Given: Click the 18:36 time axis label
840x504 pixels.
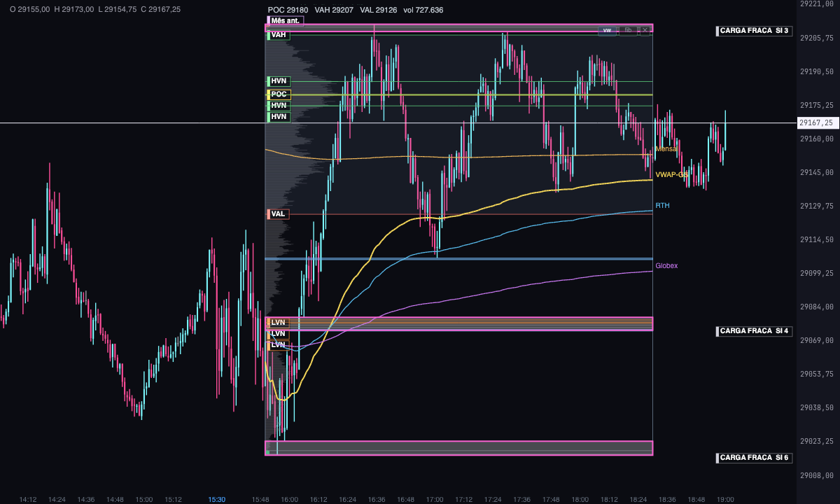Looking at the screenshot, I should 667,500.
